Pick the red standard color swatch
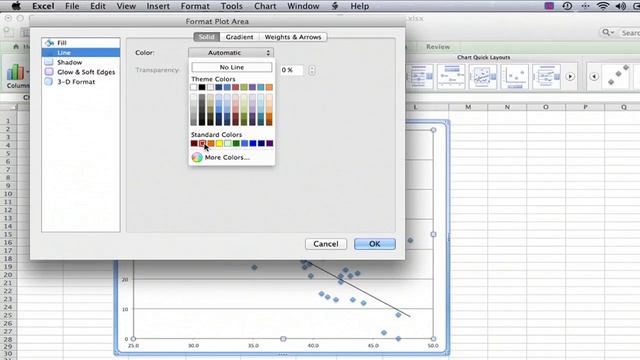 202,143
